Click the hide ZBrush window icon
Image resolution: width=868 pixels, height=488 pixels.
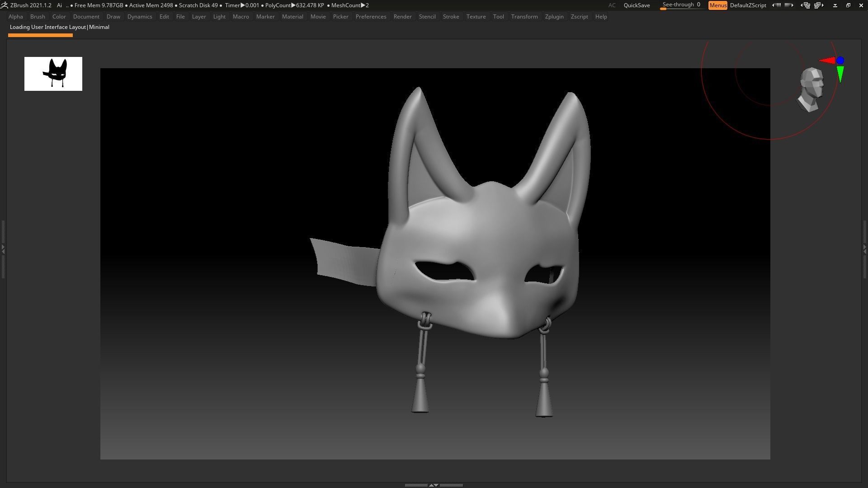(835, 5)
